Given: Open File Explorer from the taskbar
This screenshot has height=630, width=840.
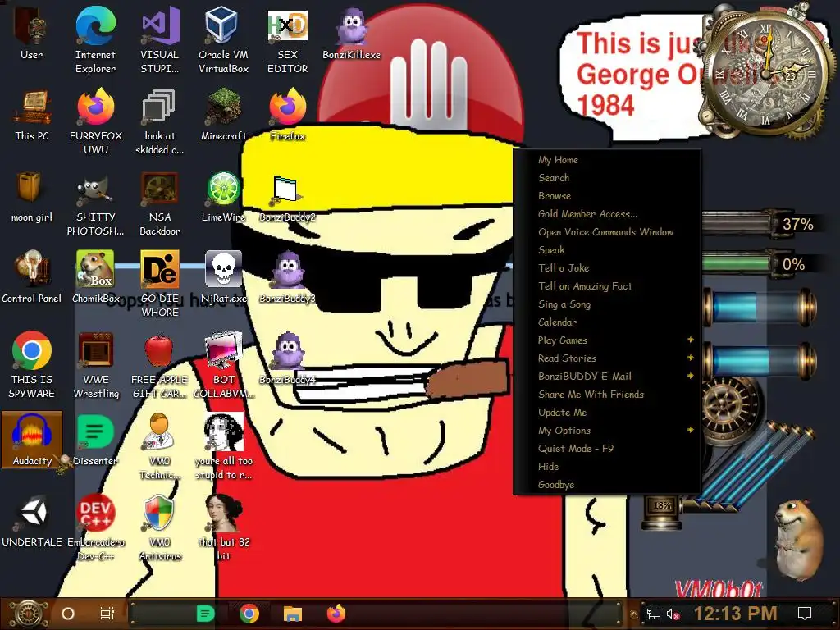Looking at the screenshot, I should pyautogui.click(x=293, y=614).
